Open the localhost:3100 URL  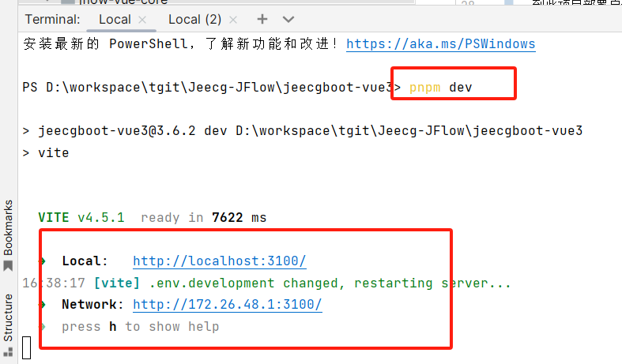(219, 261)
